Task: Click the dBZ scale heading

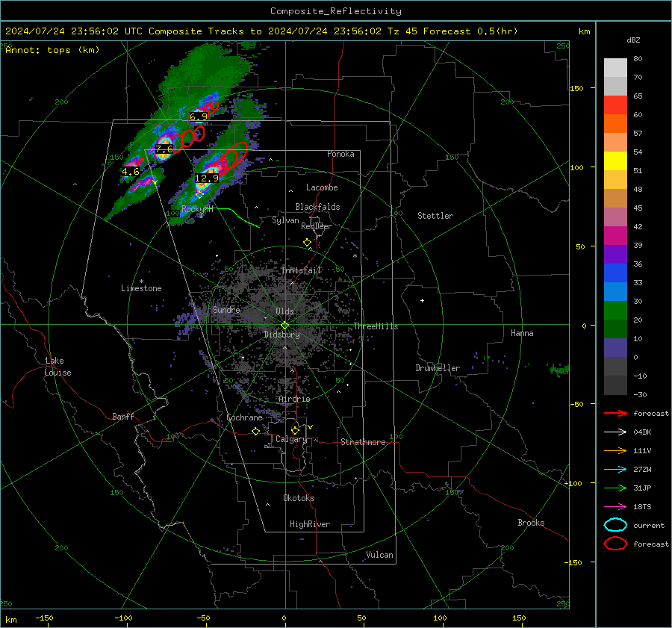Action: (633, 40)
